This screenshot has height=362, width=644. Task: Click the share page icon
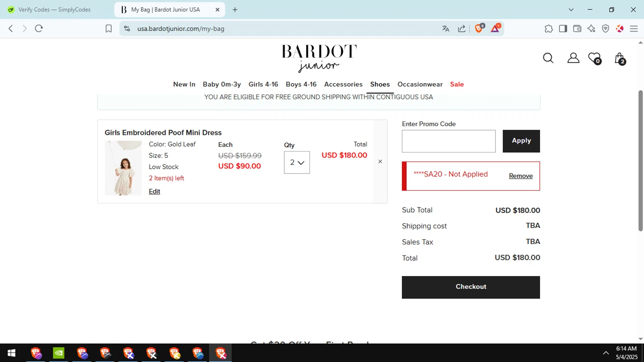pos(462,28)
